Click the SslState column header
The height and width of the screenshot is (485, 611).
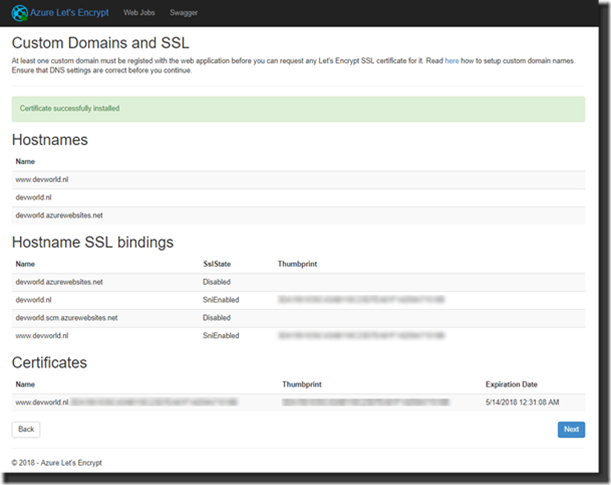[x=217, y=264]
